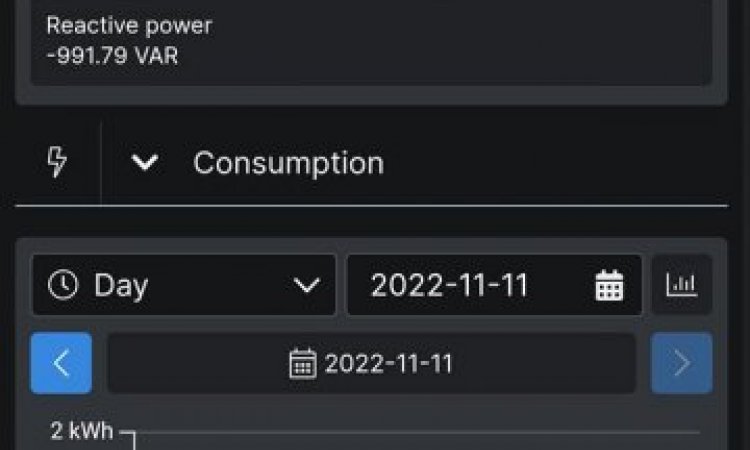This screenshot has height=450, width=750.
Task: Choose the Day period label in the selector
Action: tap(121, 286)
